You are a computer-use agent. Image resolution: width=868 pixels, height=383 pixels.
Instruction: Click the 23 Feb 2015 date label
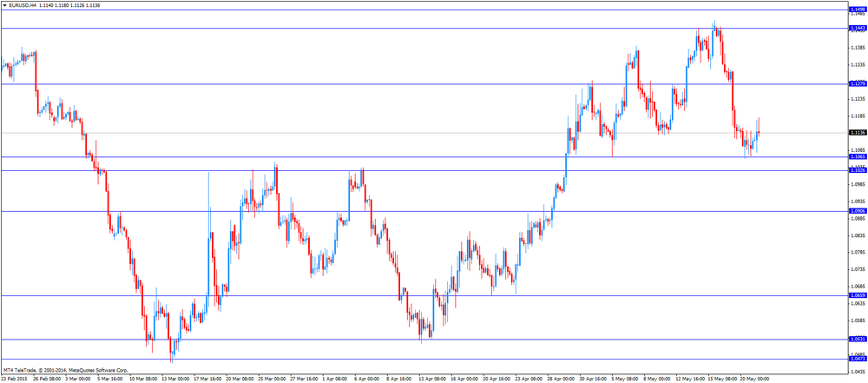(x=13, y=380)
